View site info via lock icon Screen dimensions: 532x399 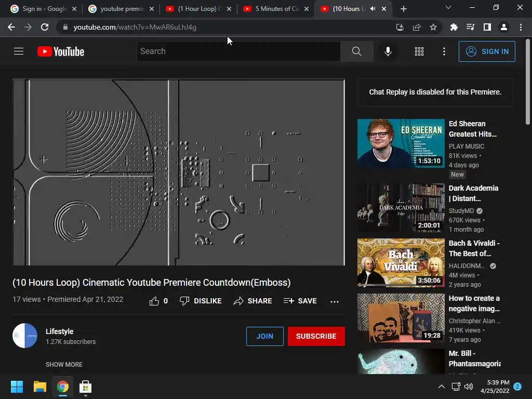(65, 27)
